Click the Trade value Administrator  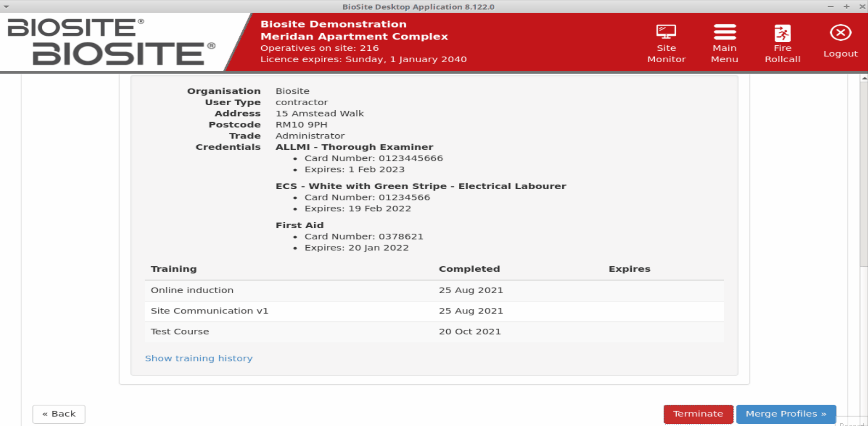tap(310, 136)
